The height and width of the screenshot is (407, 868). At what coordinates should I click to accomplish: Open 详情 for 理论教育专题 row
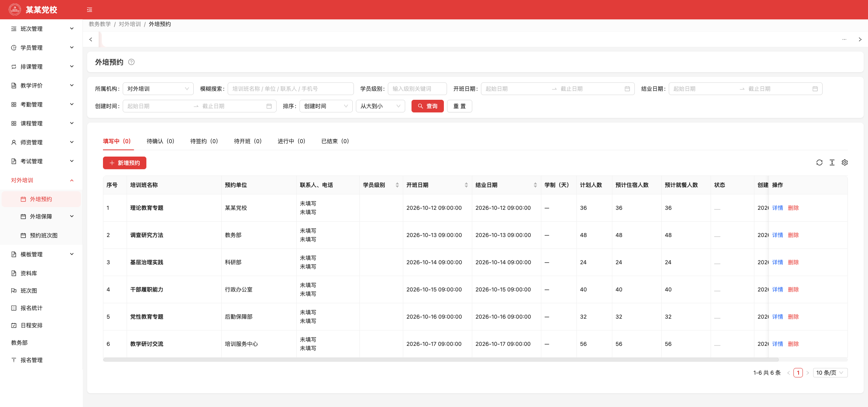click(778, 208)
